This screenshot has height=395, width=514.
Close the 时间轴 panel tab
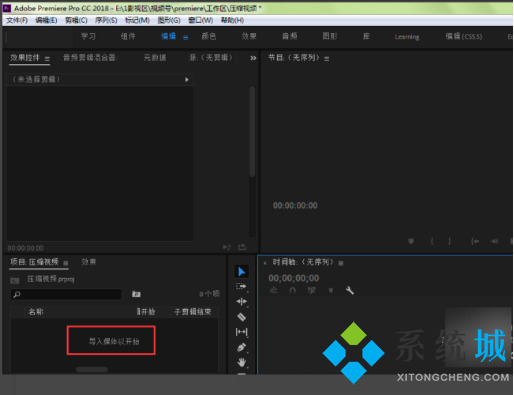[x=265, y=263]
